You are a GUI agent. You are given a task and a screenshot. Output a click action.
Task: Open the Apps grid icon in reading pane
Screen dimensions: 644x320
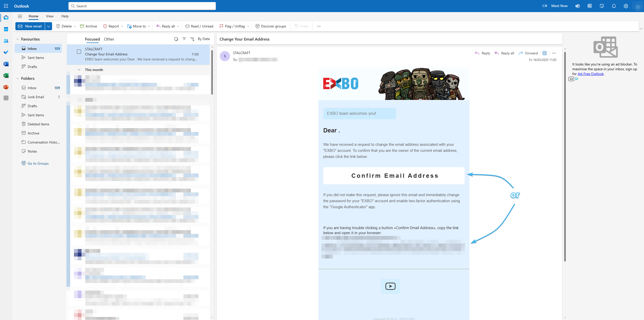(545, 53)
